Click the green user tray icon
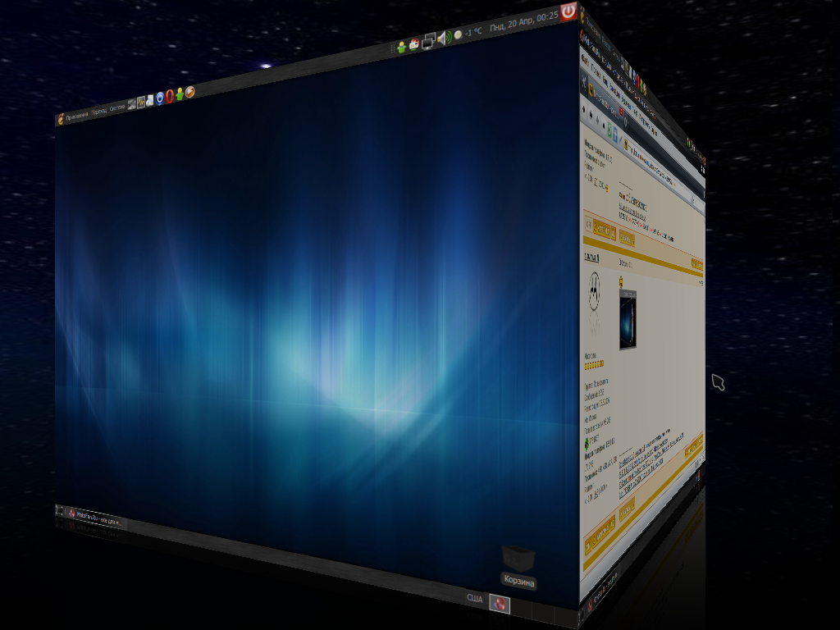The image size is (840, 630). [x=401, y=47]
